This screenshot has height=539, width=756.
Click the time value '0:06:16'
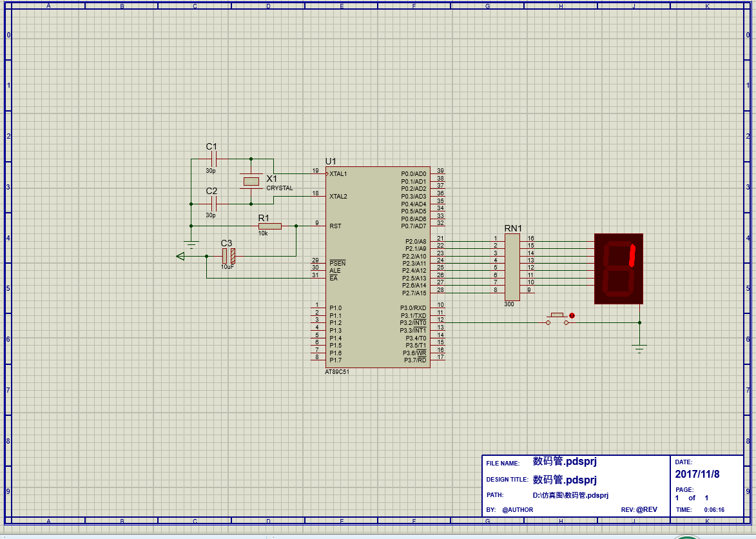(714, 509)
